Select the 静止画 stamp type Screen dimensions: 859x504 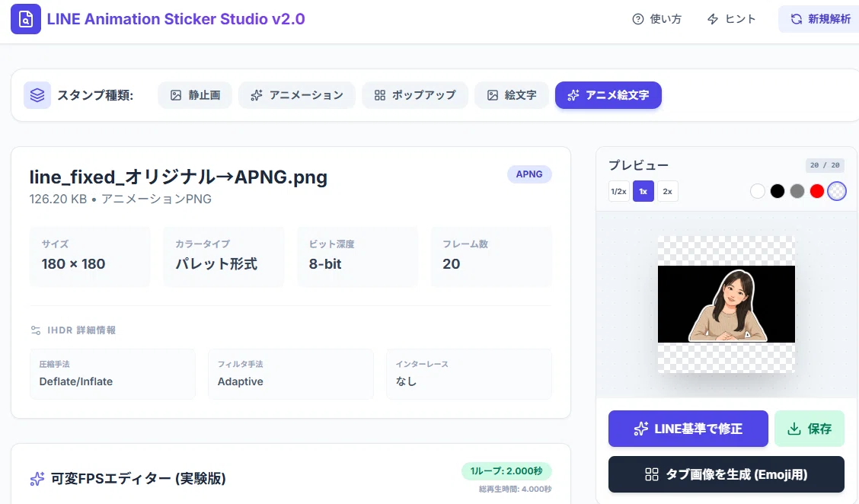click(x=195, y=95)
